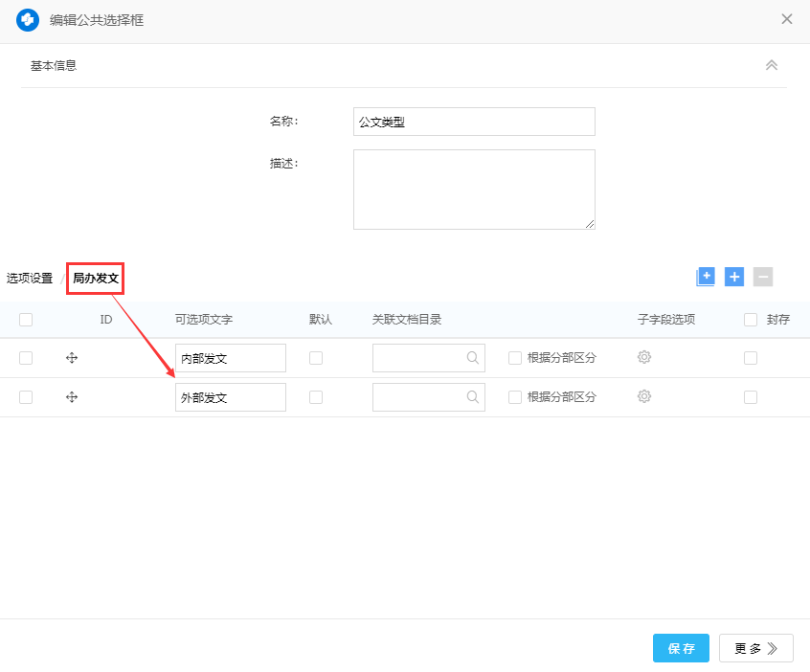This screenshot has width=810, height=672.
Task: Switch to the 选项设置 breadcrumb
Action: coord(30,279)
